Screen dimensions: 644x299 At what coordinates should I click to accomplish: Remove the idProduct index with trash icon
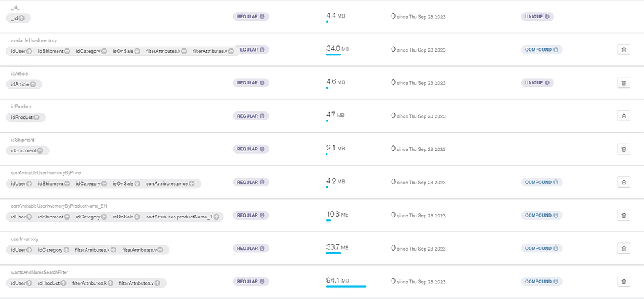coord(623,116)
